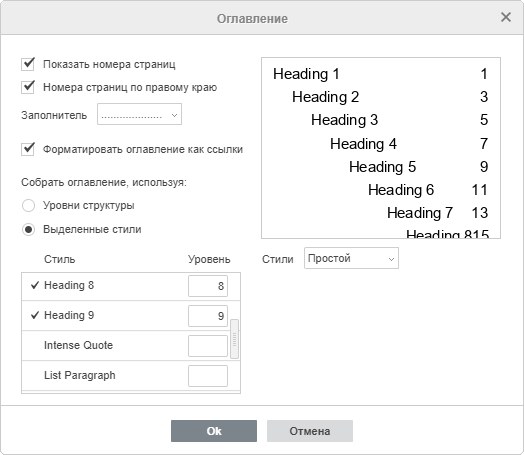
Task: Click Heading 6 in the preview
Action: tap(401, 190)
